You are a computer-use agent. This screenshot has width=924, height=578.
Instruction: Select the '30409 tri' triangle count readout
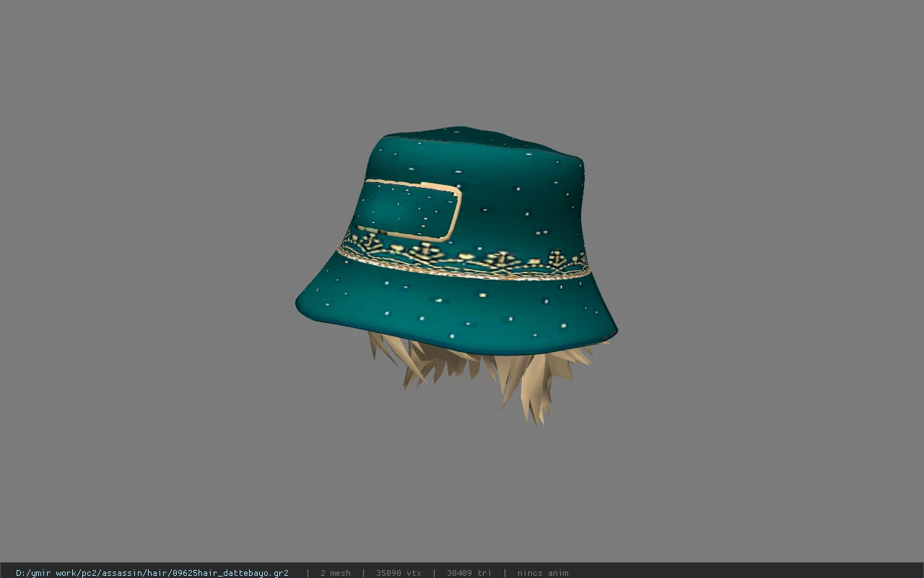coord(468,573)
